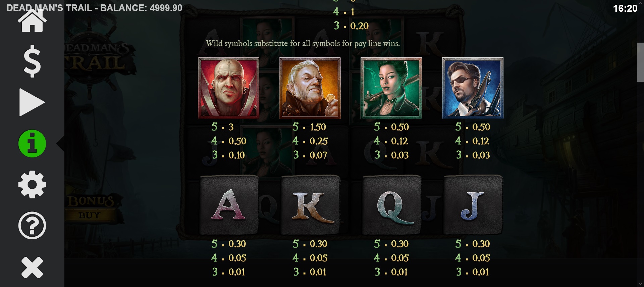Click the J card symbol tile
Screen dimensions: 644x287
[x=473, y=205]
